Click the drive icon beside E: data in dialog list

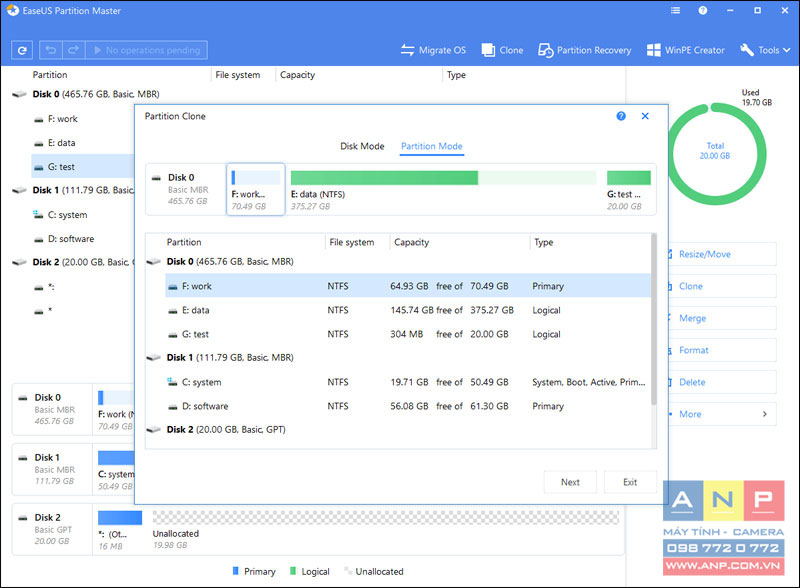173,311
